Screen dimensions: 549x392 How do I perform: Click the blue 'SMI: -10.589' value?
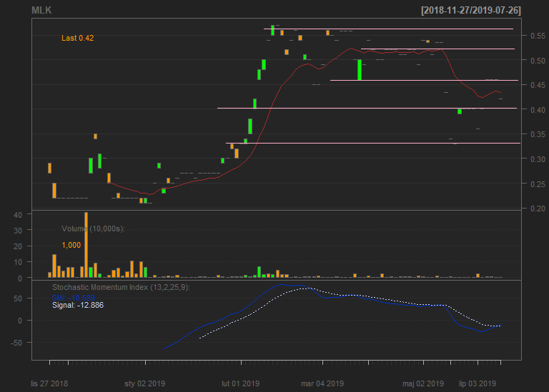[73, 298]
